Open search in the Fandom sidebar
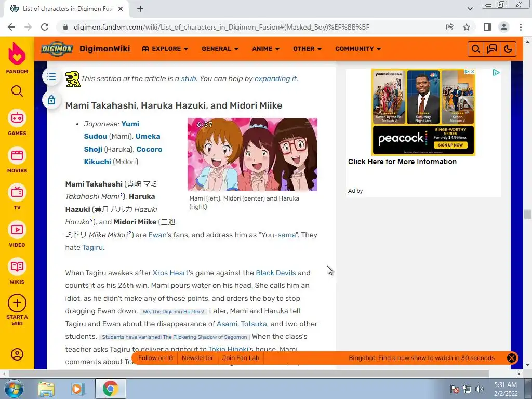 17,91
